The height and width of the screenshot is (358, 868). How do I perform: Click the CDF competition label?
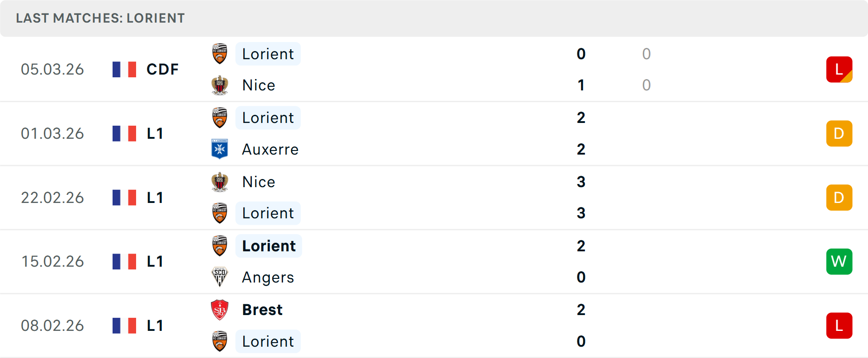tap(162, 69)
